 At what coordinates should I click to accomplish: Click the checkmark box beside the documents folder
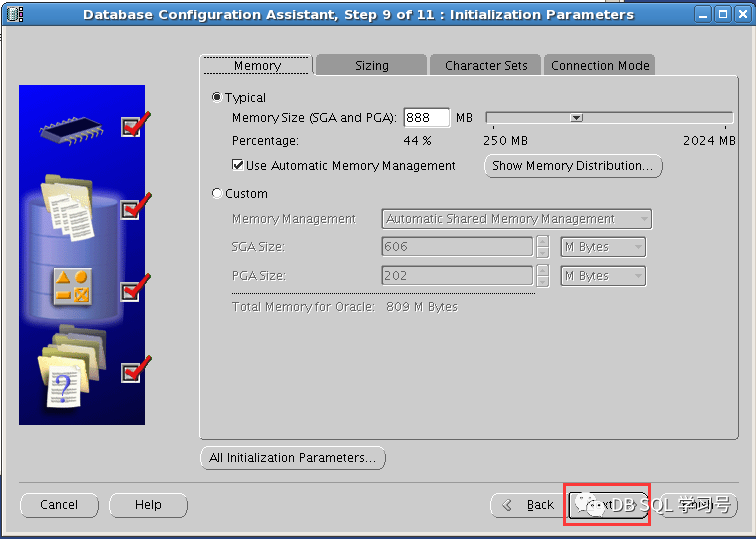tap(131, 210)
